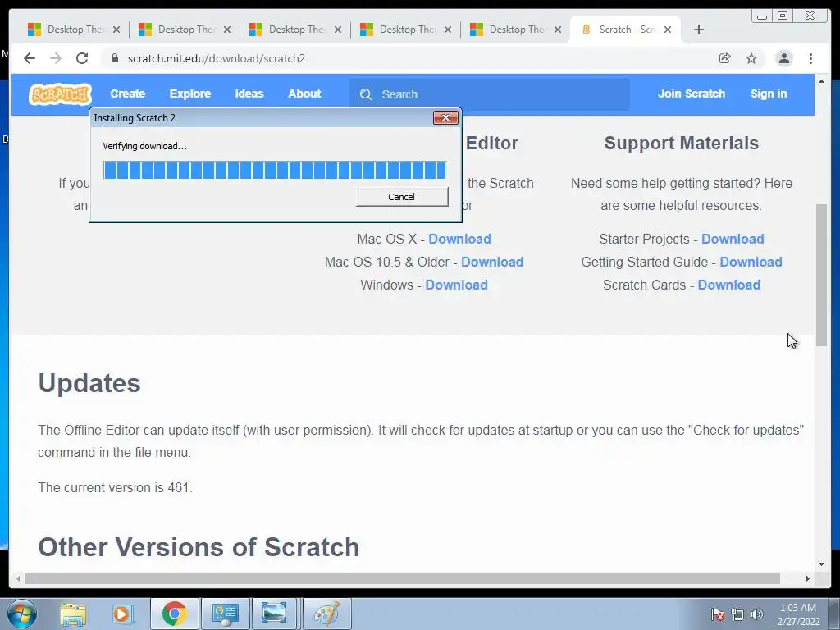840x630 pixels.
Task: Click the taskbar clock showing 1:03 AM
Action: point(798,614)
